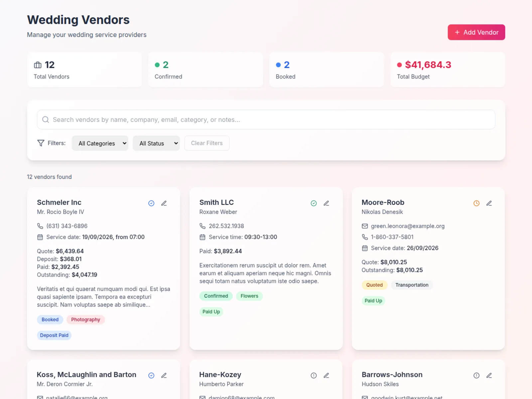Click the Clear Filters button
The width and height of the screenshot is (532, 399).
207,143
